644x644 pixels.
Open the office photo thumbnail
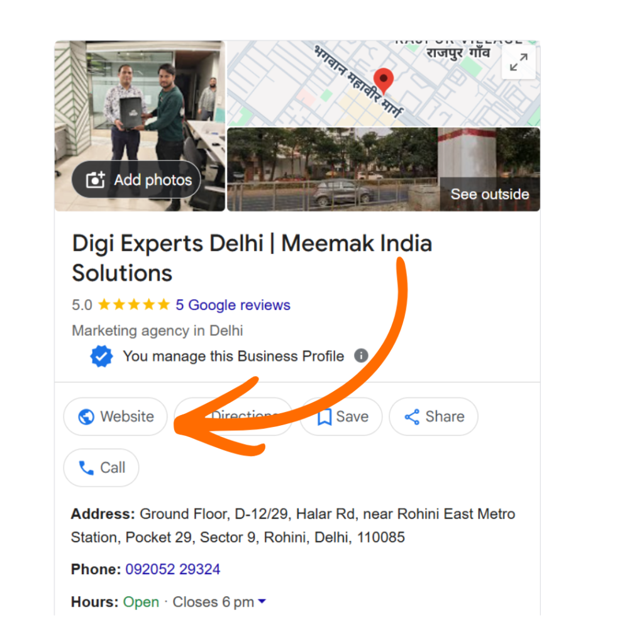point(140,126)
